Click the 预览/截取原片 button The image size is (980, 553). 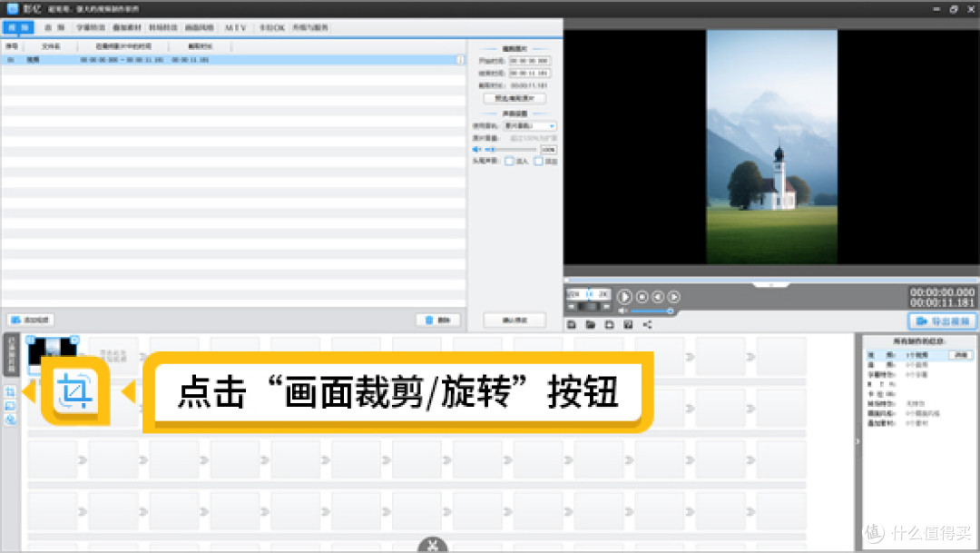(x=514, y=98)
